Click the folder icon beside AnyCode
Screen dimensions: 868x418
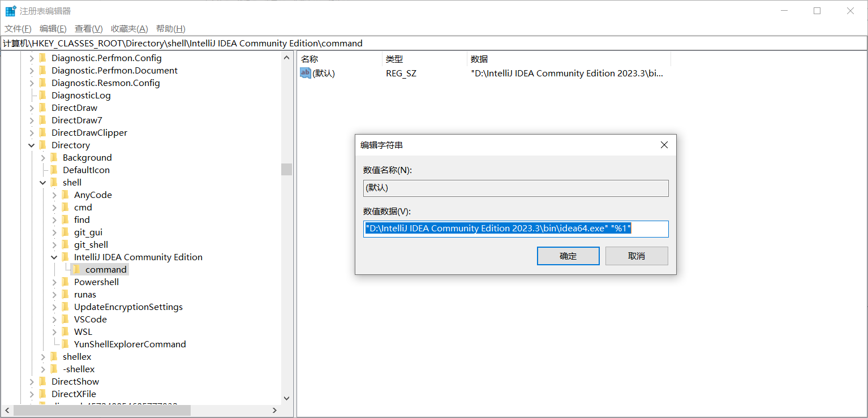pyautogui.click(x=66, y=195)
